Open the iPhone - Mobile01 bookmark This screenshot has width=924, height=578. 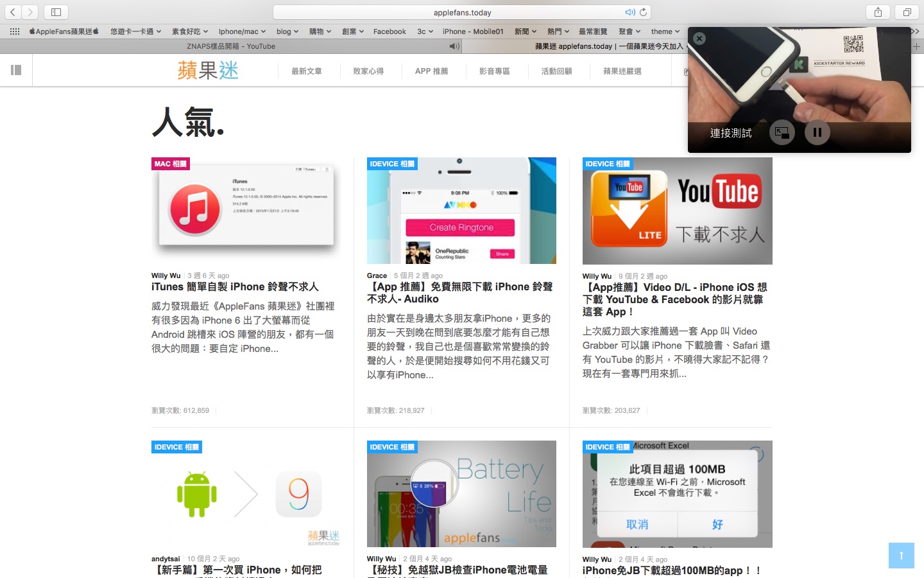click(473, 31)
